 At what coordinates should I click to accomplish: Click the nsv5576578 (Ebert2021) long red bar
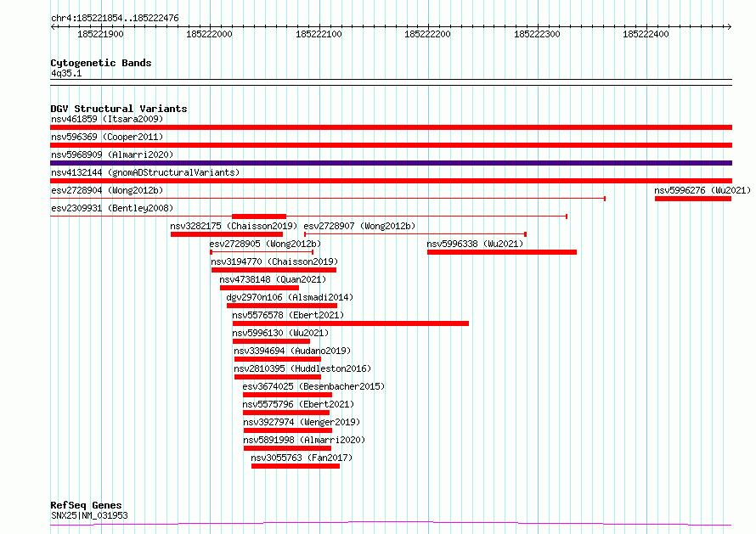click(x=350, y=323)
